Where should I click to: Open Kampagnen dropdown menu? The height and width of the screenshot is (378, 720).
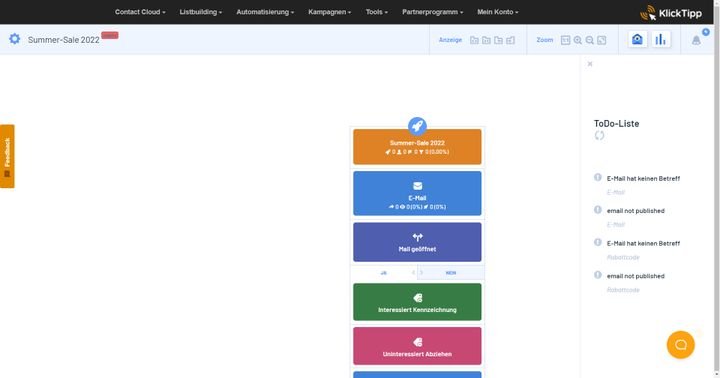[330, 12]
